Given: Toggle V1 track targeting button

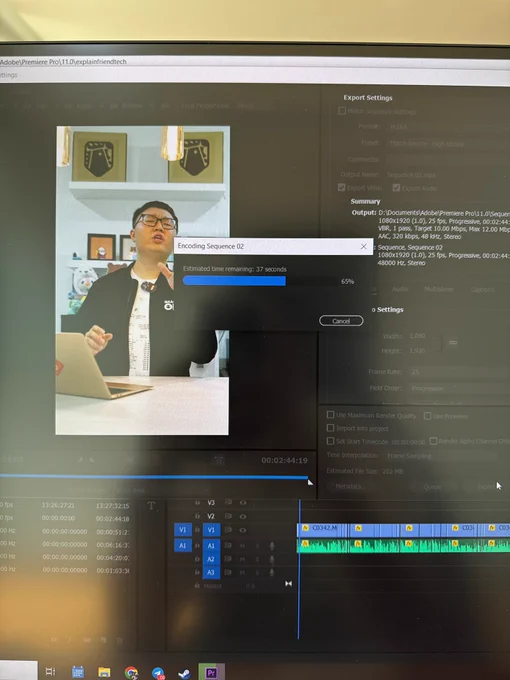Looking at the screenshot, I should (x=211, y=530).
